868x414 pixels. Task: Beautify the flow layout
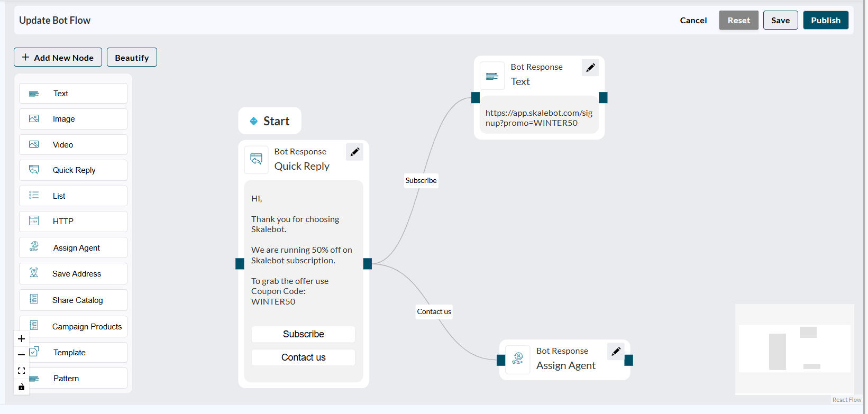pos(132,57)
